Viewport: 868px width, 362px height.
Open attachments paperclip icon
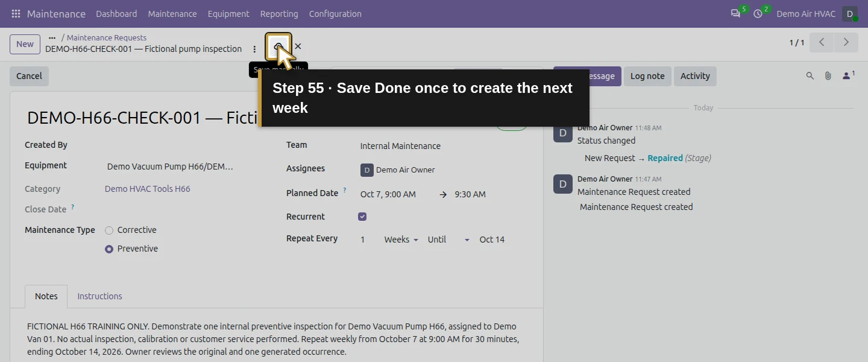(828, 76)
